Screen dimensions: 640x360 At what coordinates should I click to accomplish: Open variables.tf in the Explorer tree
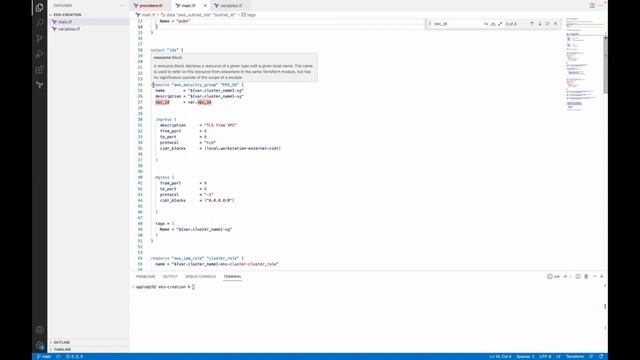88,29
